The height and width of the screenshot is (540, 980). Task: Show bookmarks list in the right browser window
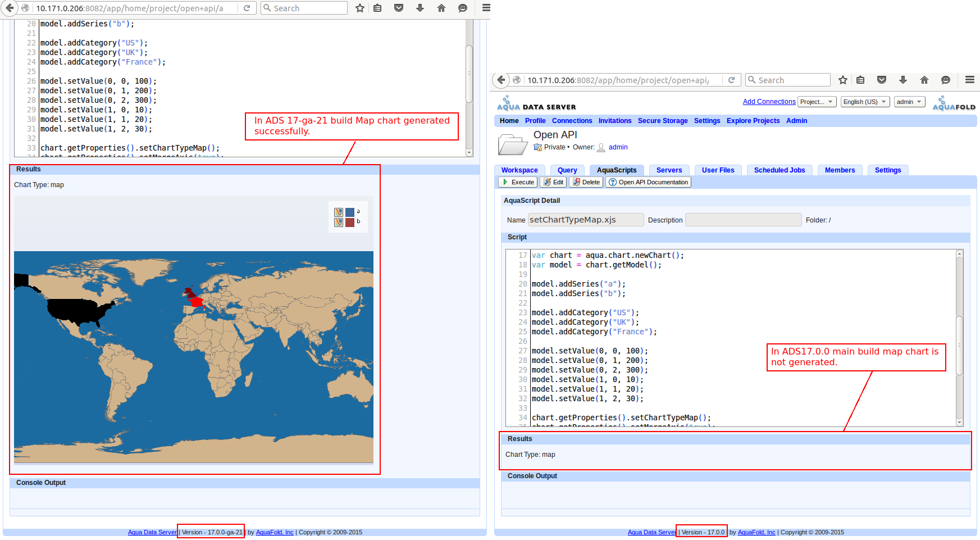(860, 80)
